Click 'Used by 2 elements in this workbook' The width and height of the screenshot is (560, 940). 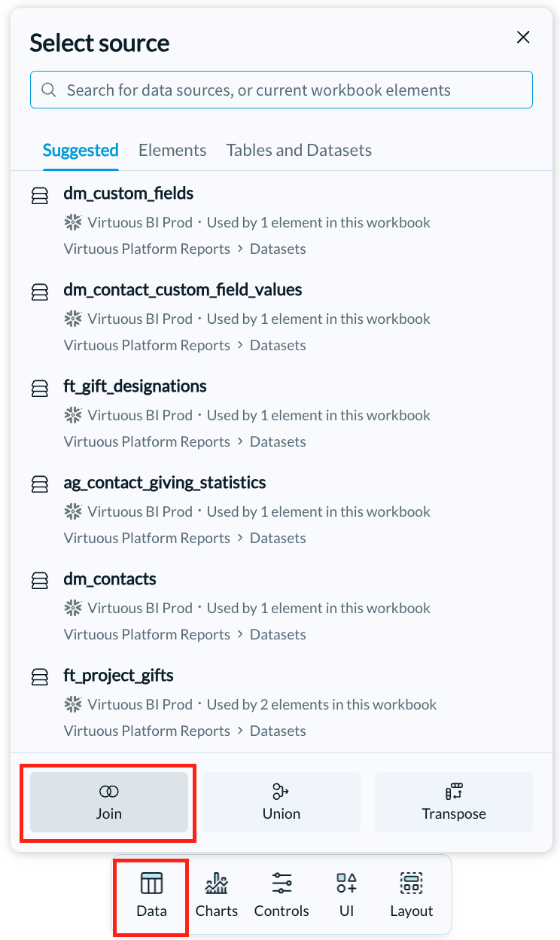(321, 704)
